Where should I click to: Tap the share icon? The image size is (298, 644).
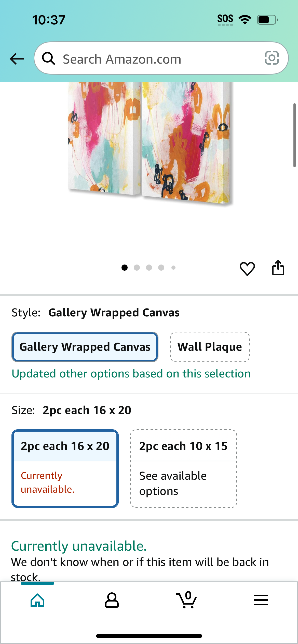click(278, 268)
